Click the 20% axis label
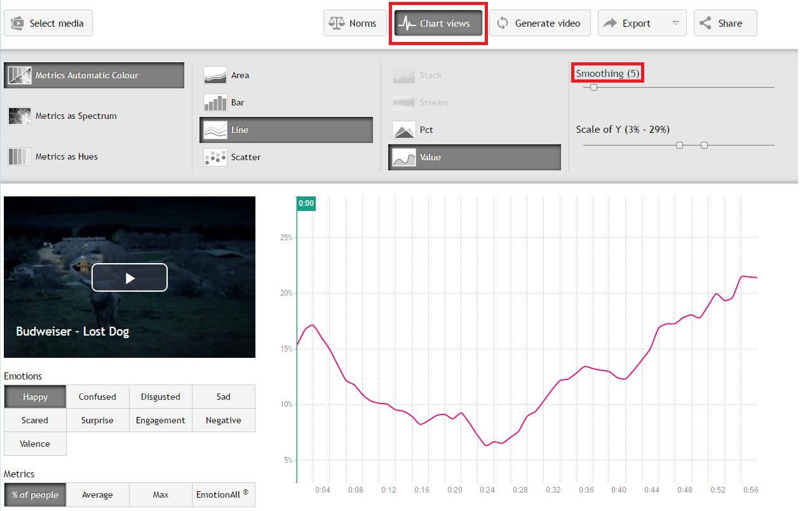 [x=286, y=293]
